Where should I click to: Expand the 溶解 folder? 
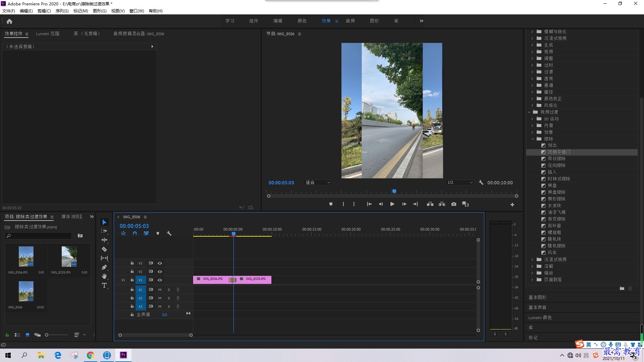click(532, 266)
